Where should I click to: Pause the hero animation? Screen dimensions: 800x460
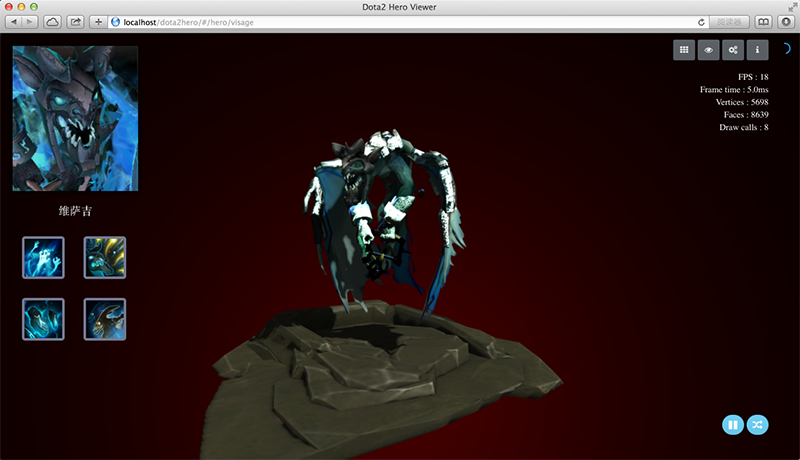click(733, 425)
